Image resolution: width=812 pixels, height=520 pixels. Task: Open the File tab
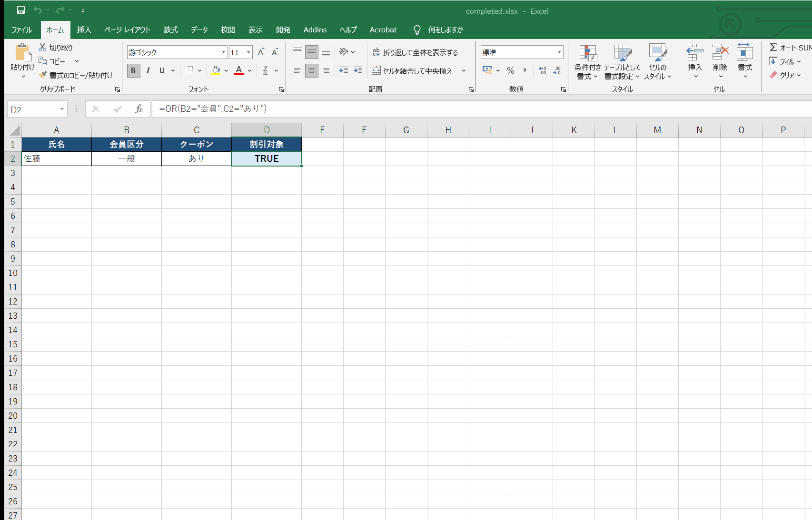pos(22,29)
